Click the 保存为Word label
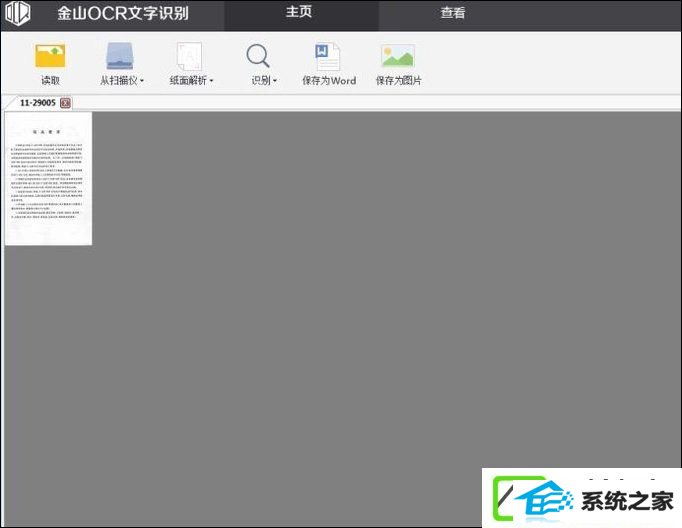Screen dimensions: 682x528 point(329,81)
